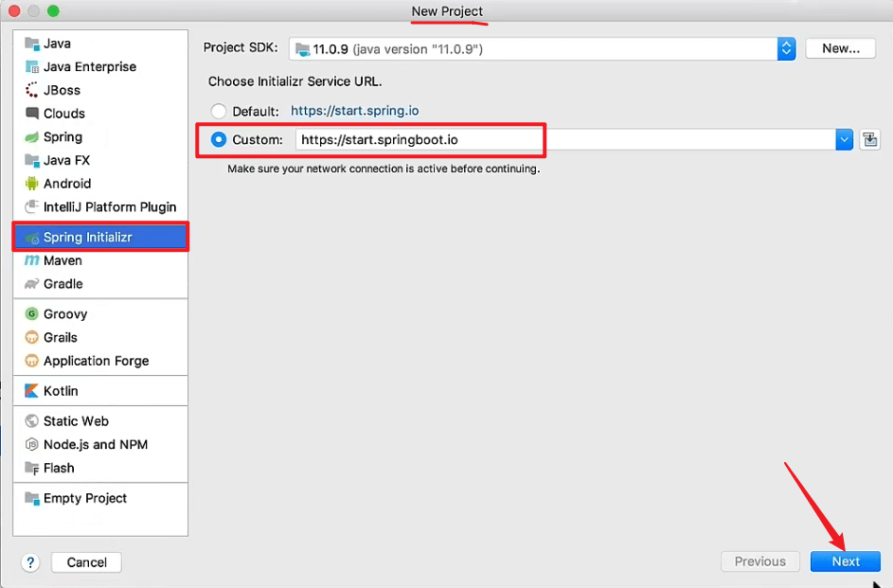This screenshot has height=588, width=893.
Task: Select Gradle label in list
Action: [x=63, y=284]
